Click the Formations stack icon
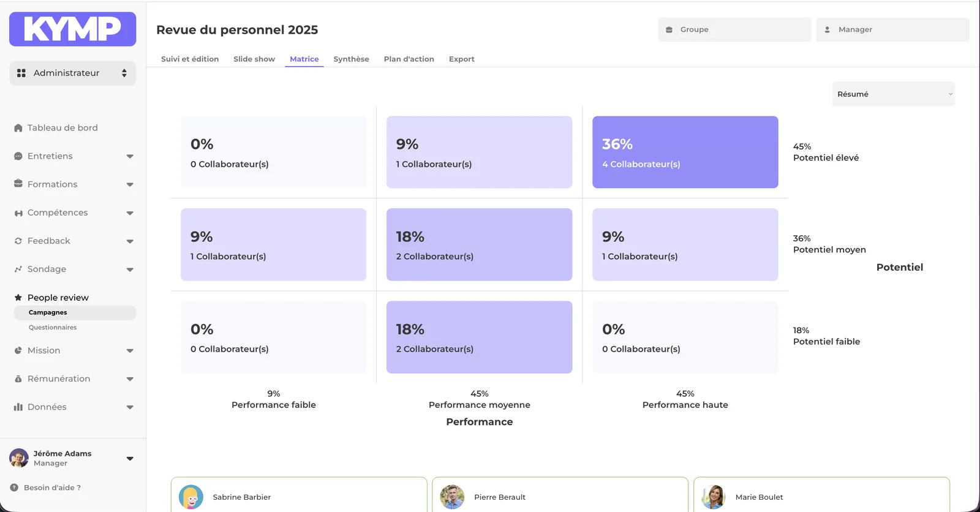Screen dimensions: 980x512 coord(18,184)
